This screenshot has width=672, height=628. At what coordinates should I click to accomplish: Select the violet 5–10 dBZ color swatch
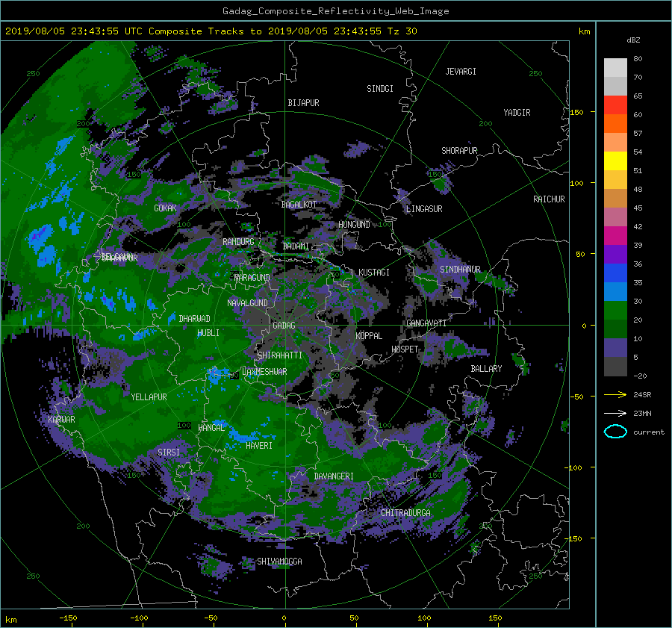pyautogui.click(x=615, y=348)
